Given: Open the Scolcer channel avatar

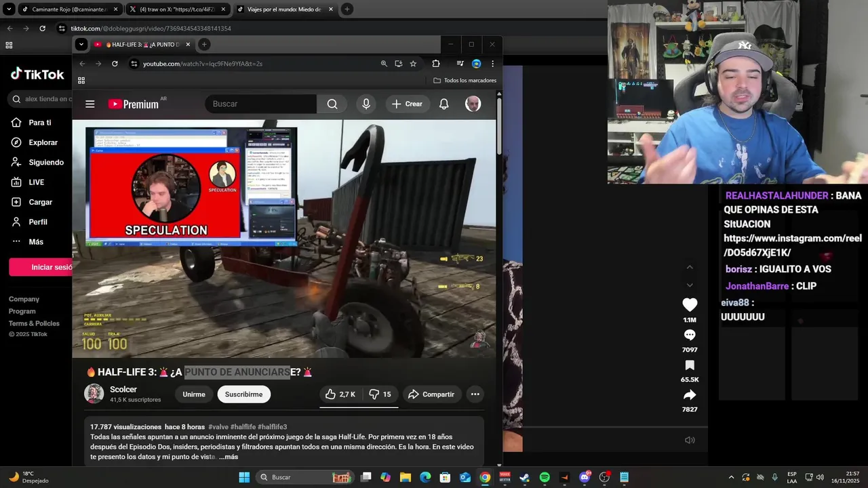Looking at the screenshot, I should point(94,394).
